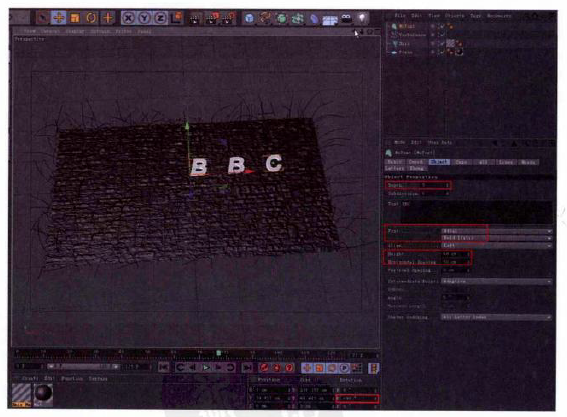Activate the Move tool
Viewport: 567px width, 417px height.
(x=59, y=18)
